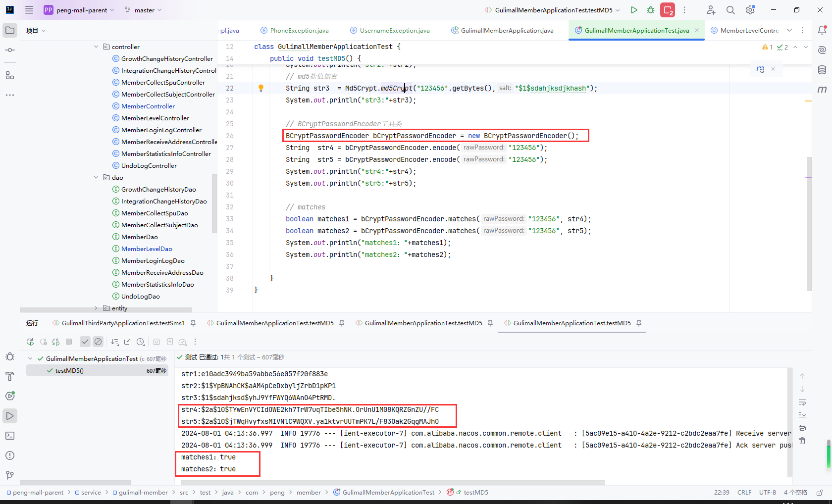832x504 pixels.
Task: Print console output with the printer icon
Action: coord(802,428)
